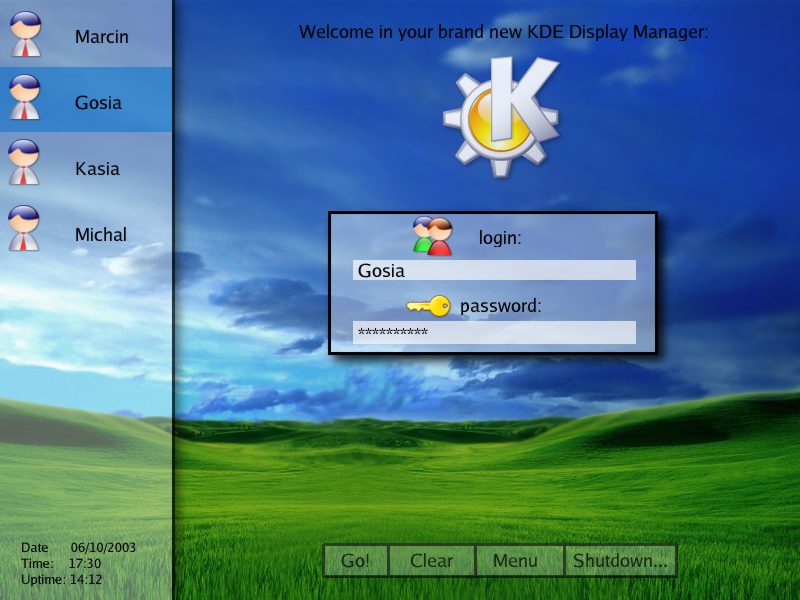
Task: Focus the login field containing Gosia
Action: click(x=494, y=270)
